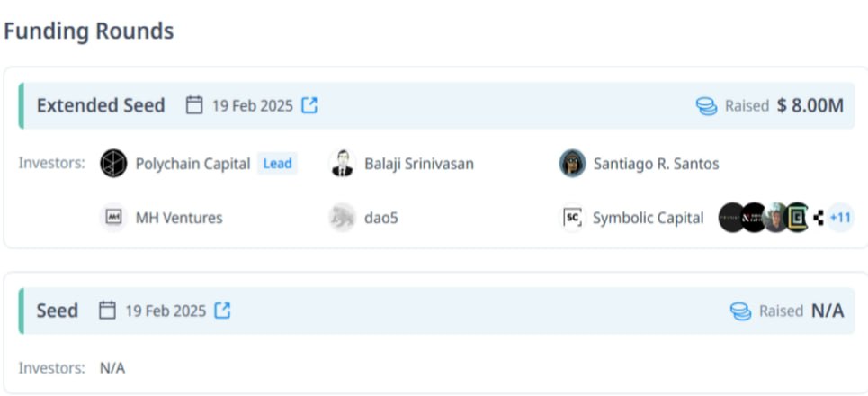Open Polychain Capital investor link

click(x=192, y=164)
